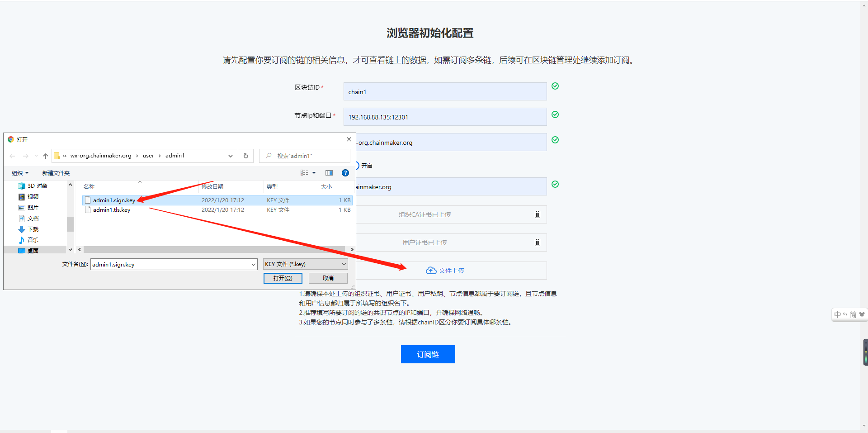The image size is (868, 433).
Task: Open the view options dropdown arrow
Action: pyautogui.click(x=314, y=173)
